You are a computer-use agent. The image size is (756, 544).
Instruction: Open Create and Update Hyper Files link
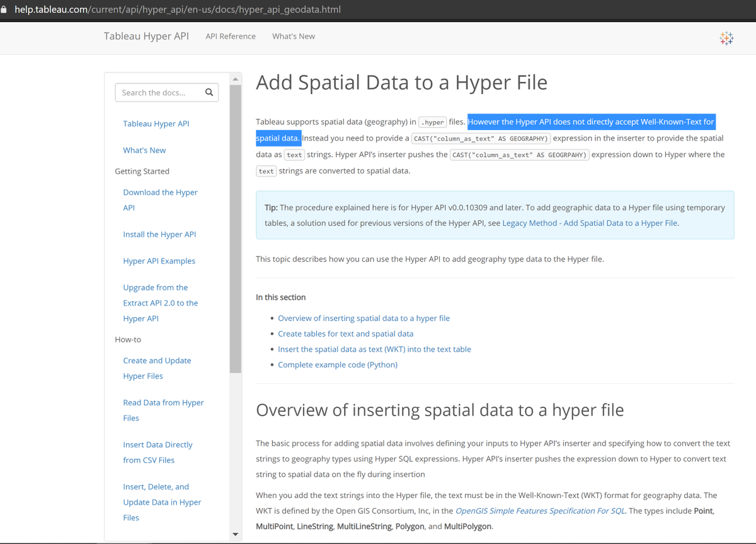157,368
